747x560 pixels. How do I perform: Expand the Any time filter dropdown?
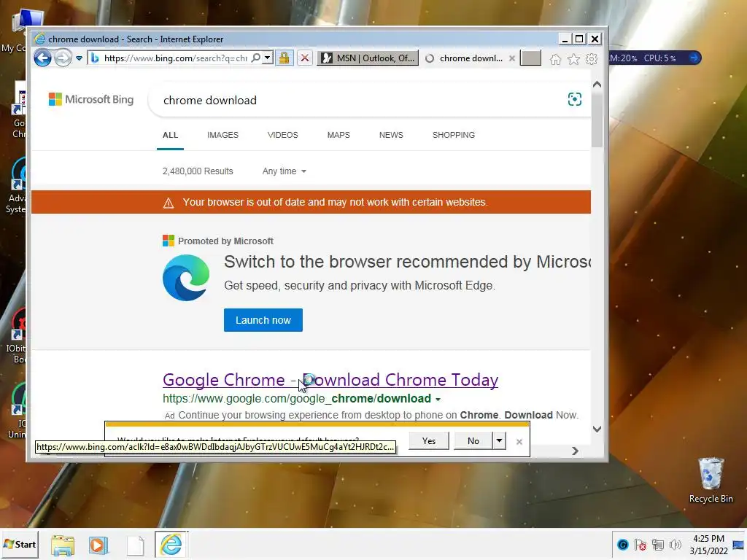[x=284, y=171]
